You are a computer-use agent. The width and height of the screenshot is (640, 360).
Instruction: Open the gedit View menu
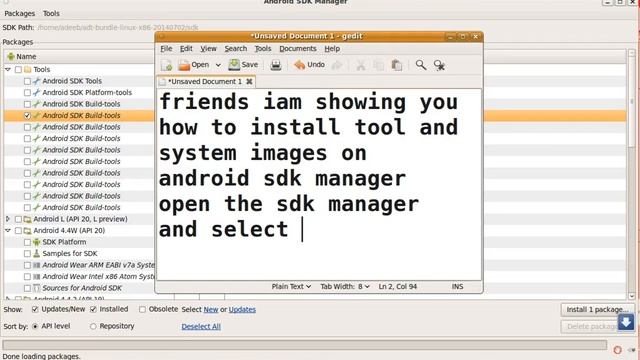208,49
